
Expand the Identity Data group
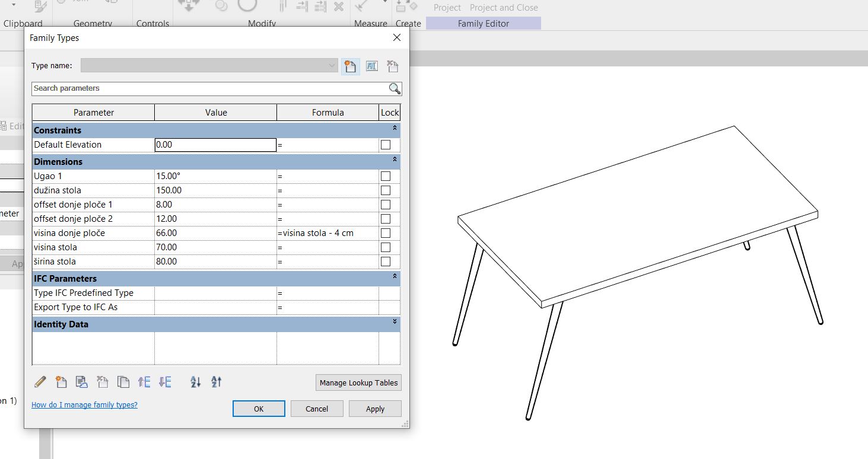(395, 322)
